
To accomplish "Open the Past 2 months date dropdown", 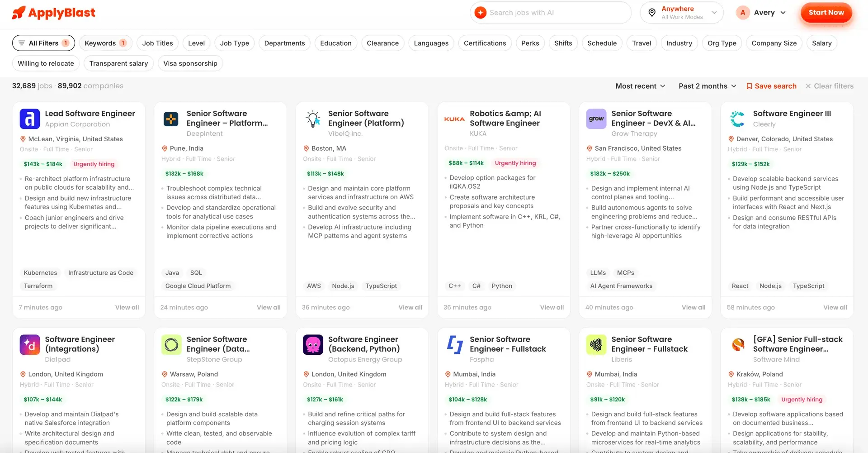I will click(x=708, y=86).
